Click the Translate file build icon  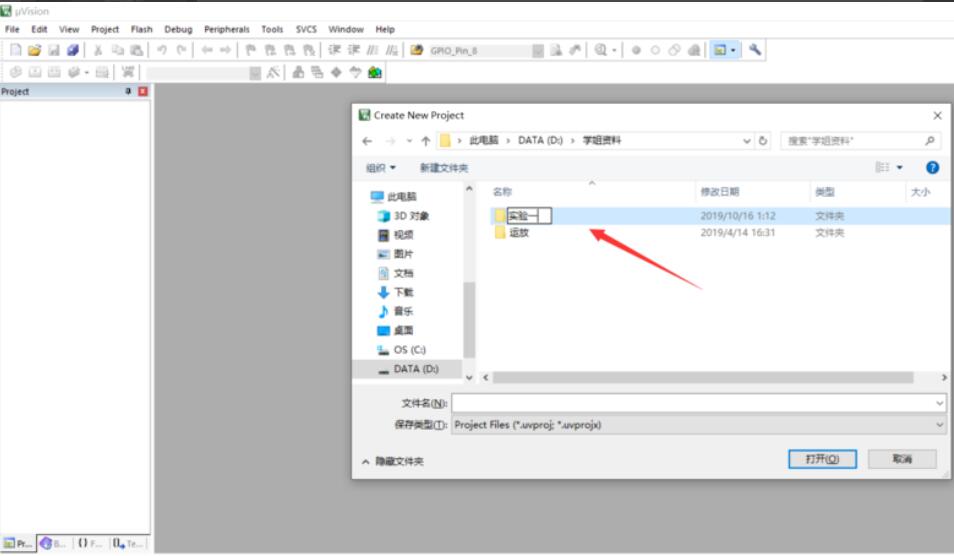[x=16, y=72]
